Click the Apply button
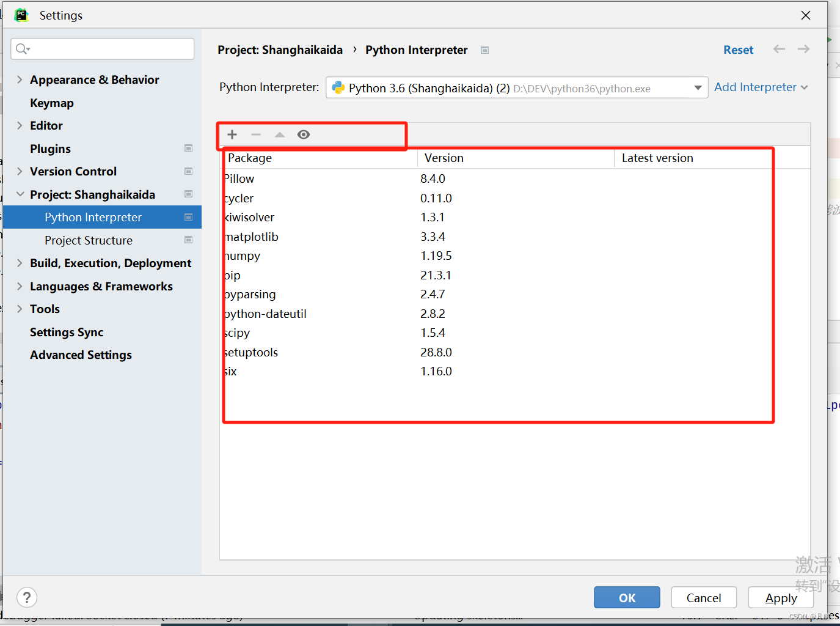 (781, 597)
